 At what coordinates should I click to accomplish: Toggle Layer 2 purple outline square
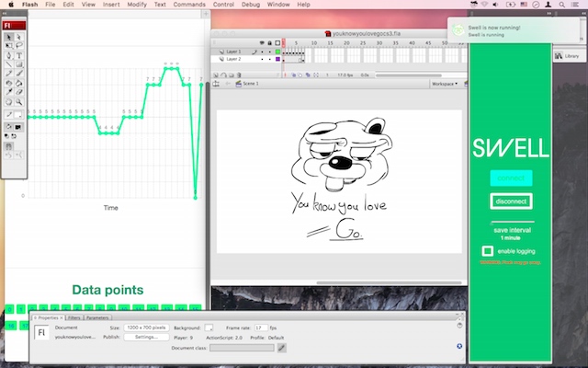pyautogui.click(x=277, y=59)
